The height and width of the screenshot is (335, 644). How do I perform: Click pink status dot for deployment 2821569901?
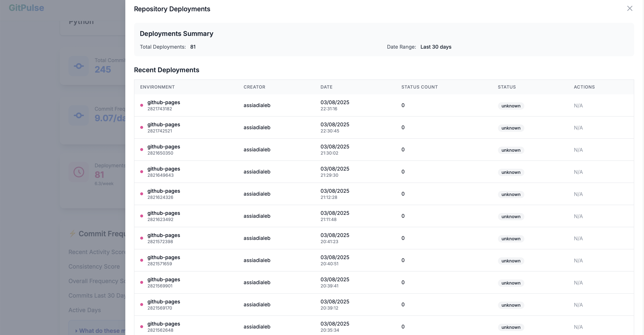142,283
